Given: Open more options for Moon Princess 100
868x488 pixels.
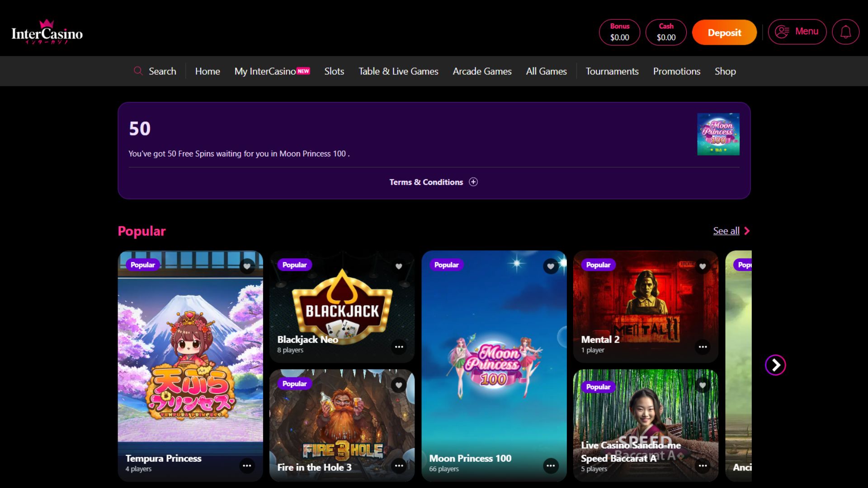Looking at the screenshot, I should point(551,465).
